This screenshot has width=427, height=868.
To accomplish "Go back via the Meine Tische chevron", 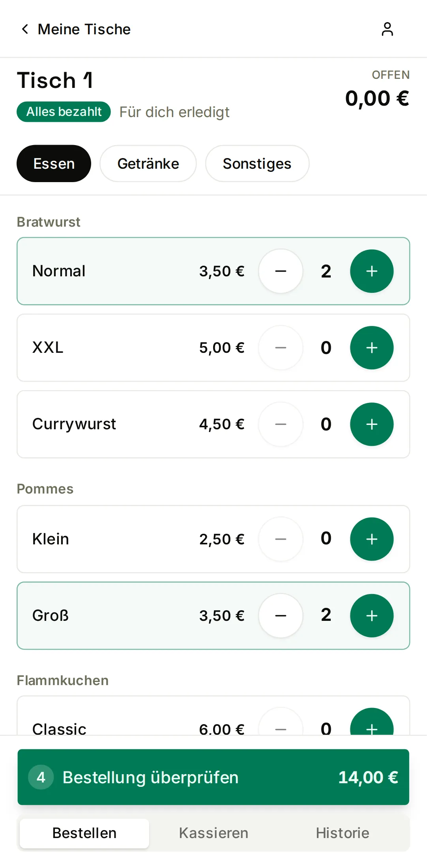I will click(25, 29).
